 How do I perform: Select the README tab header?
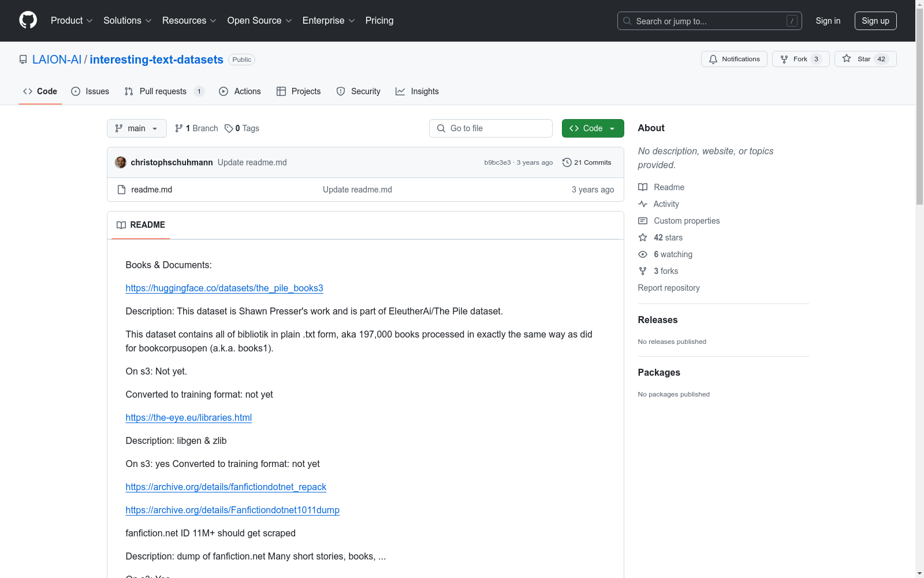(141, 225)
